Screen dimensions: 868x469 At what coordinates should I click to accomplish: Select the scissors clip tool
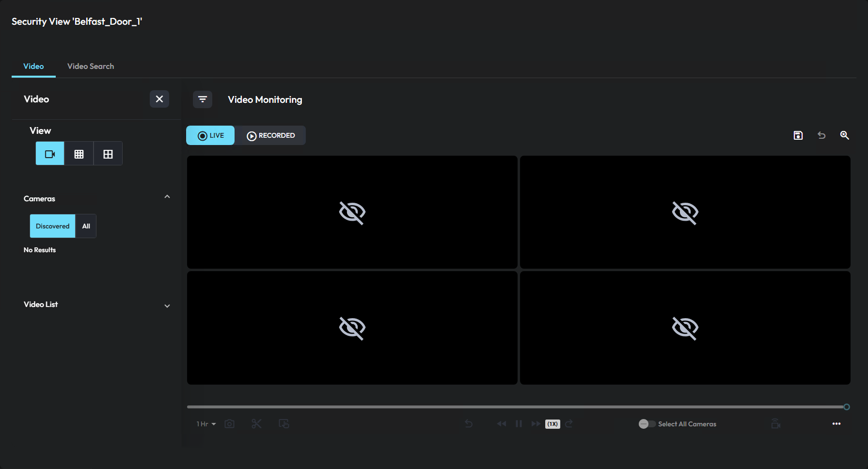pos(256,423)
